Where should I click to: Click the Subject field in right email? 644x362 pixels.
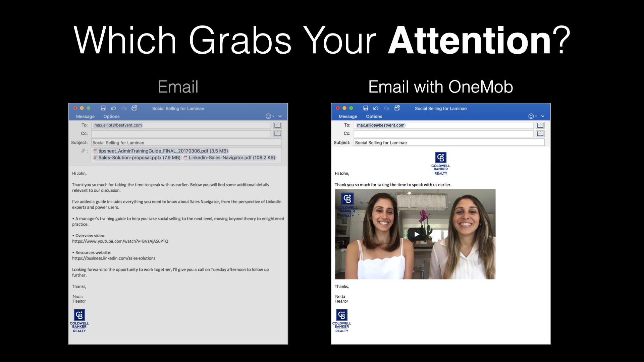(x=449, y=142)
